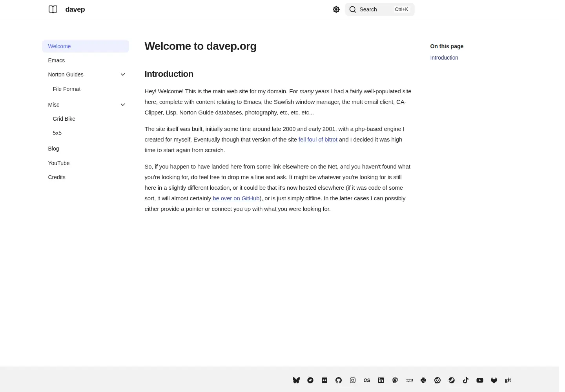Visit the GitLab fox icon
Viewport: 565px width, 392px height.
tap(494, 380)
